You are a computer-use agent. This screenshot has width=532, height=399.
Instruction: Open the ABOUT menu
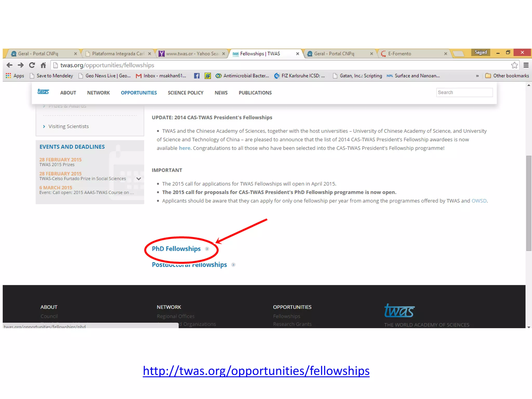[x=68, y=93]
